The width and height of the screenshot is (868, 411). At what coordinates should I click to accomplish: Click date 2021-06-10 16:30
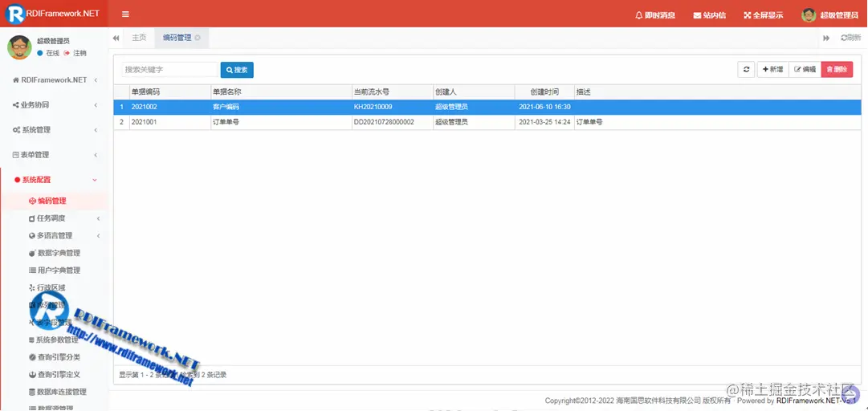click(544, 107)
